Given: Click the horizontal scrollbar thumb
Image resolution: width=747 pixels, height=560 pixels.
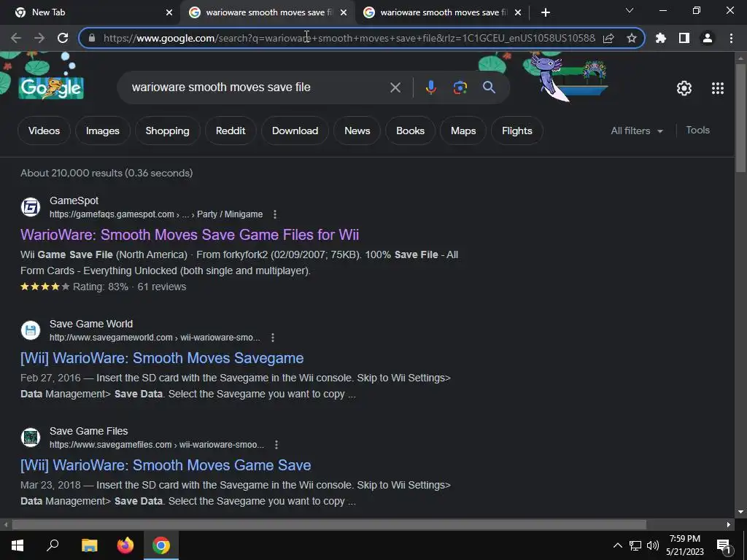Looking at the screenshot, I should tap(329, 525).
